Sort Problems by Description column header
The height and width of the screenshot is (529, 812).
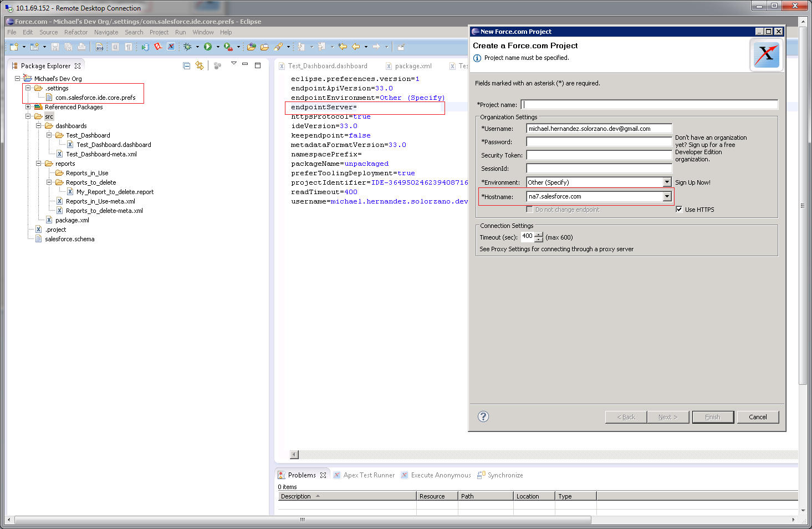347,496
